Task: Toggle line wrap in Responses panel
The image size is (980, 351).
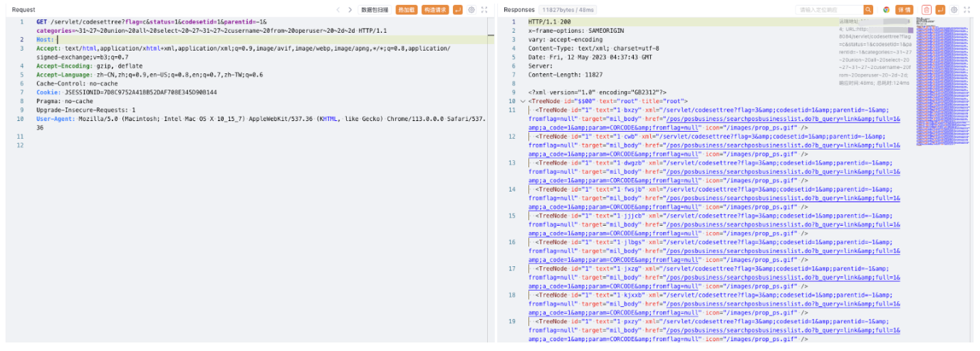Action: pyautogui.click(x=940, y=10)
